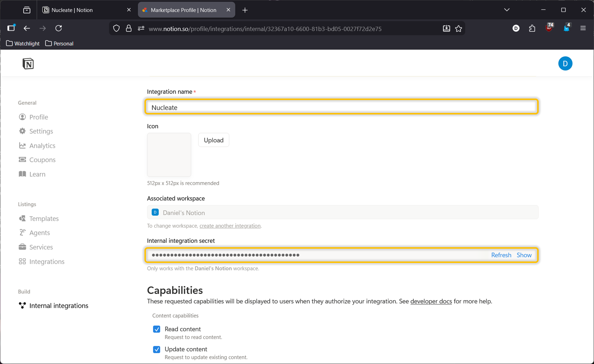This screenshot has width=594, height=364.
Task: Show the internal integration secret
Action: click(524, 255)
